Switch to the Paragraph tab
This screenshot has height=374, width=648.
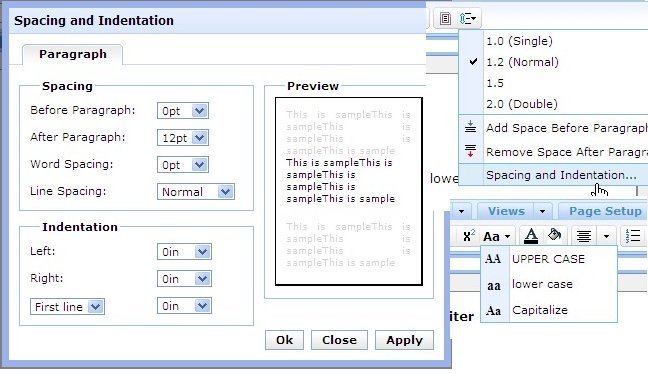[73, 54]
